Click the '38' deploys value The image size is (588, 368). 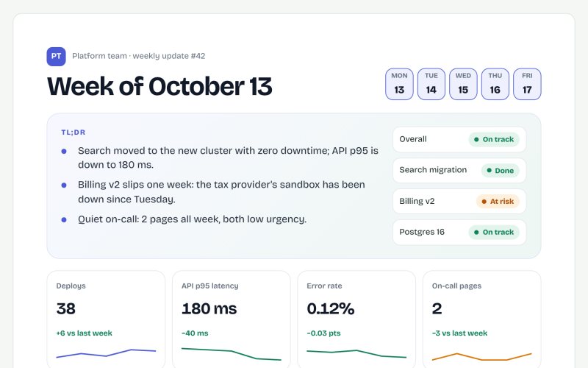tap(65, 308)
